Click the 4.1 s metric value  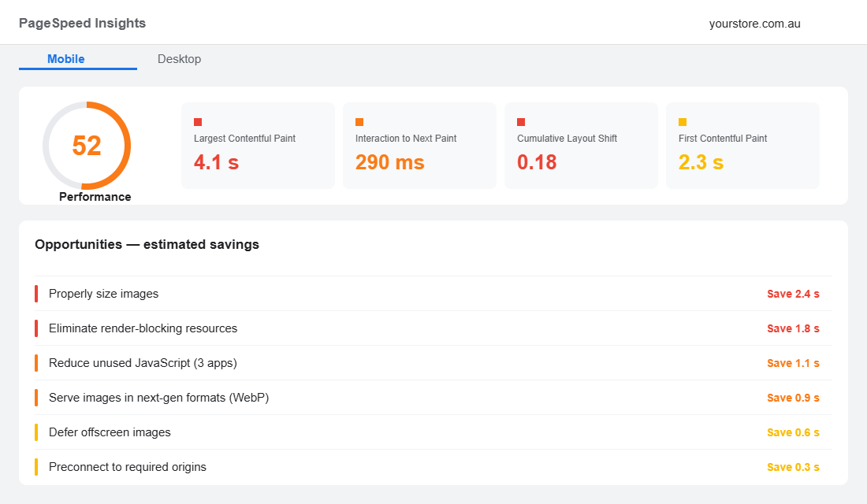click(216, 162)
